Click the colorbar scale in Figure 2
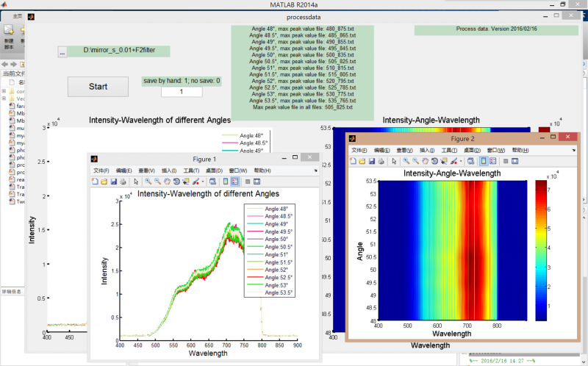Screen dimensions: 588x366 [x=542, y=250]
